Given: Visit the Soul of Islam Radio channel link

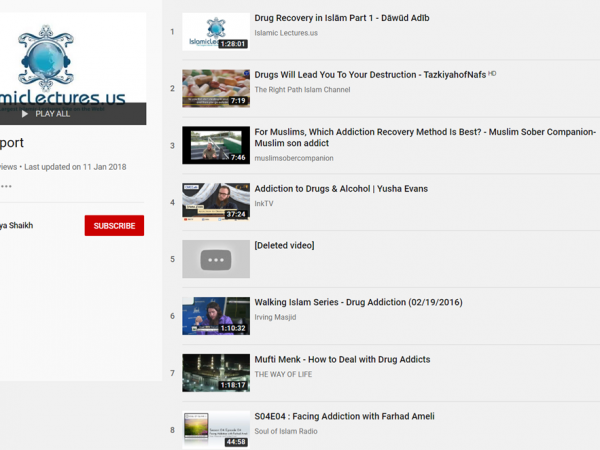Looking at the screenshot, I should pyautogui.click(x=286, y=431).
